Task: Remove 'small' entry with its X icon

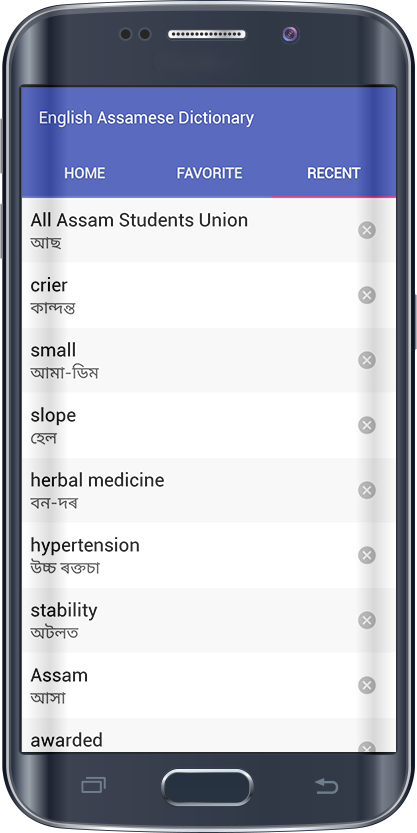Action: (367, 360)
